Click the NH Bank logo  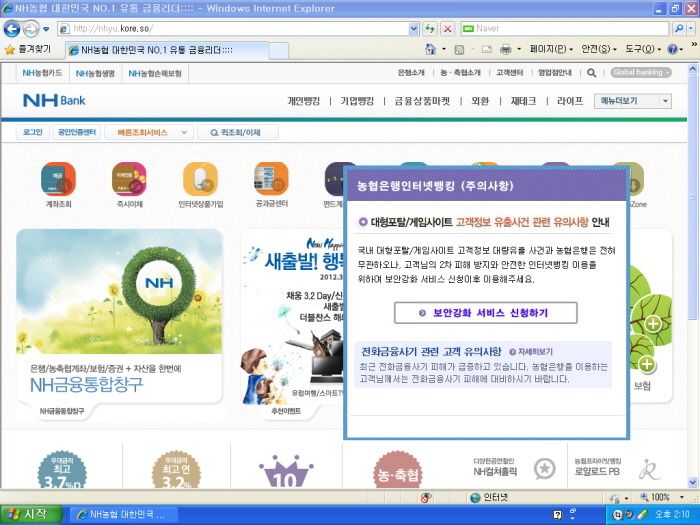(54, 100)
